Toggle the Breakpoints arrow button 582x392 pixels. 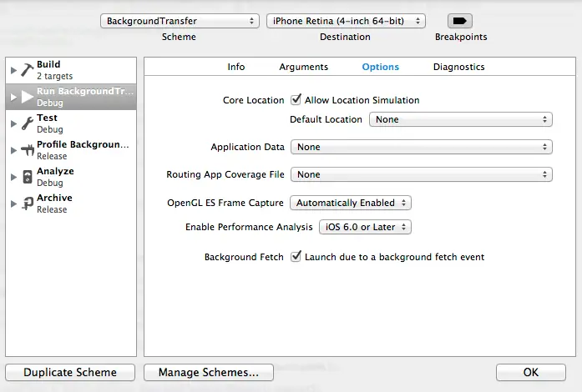tap(460, 21)
